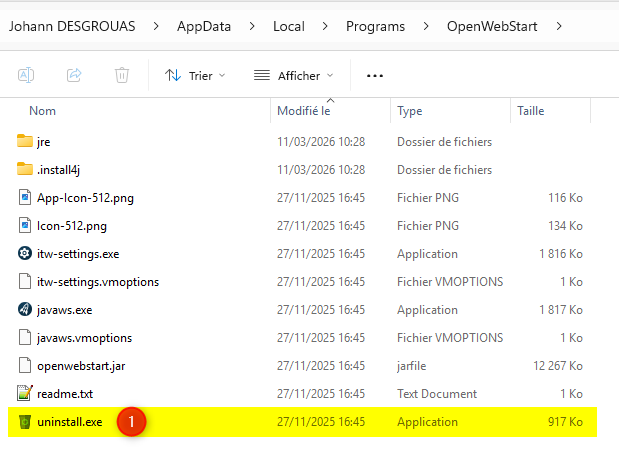Click the delete trash icon
Image resolution: width=619 pixels, height=468 pixels.
[x=122, y=75]
